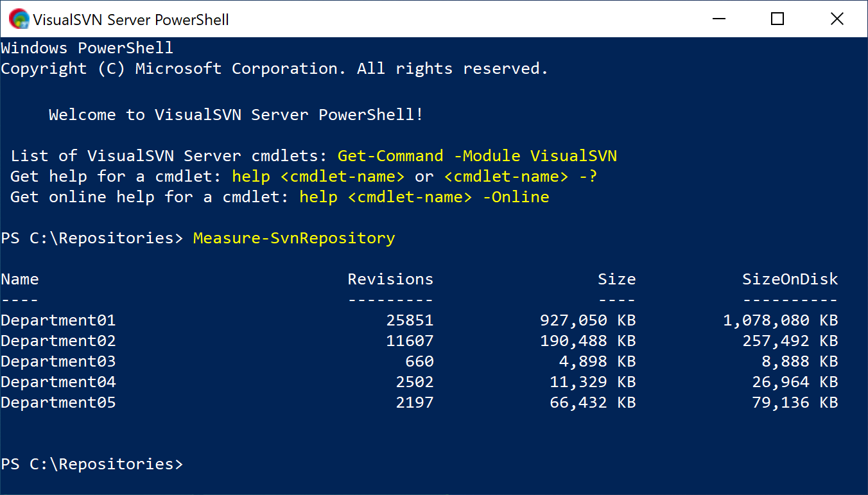Screen dimensions: 868x495
Task: Click the SizeOnDisk column header
Action: [x=790, y=279]
